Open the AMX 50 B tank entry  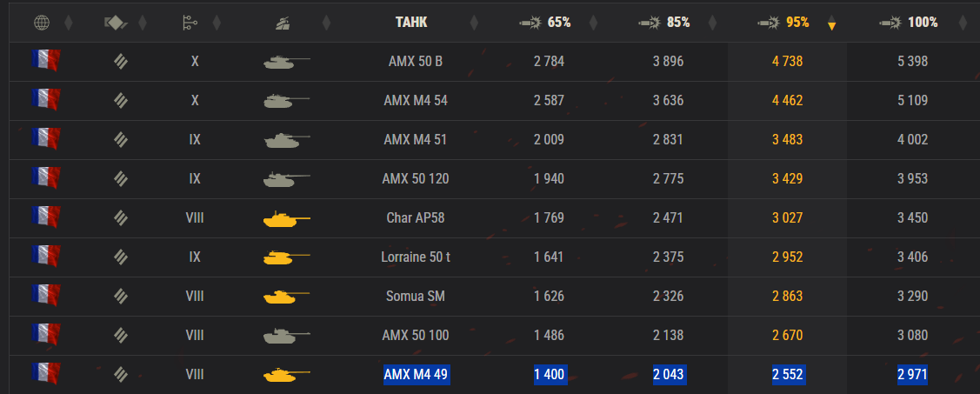click(416, 61)
